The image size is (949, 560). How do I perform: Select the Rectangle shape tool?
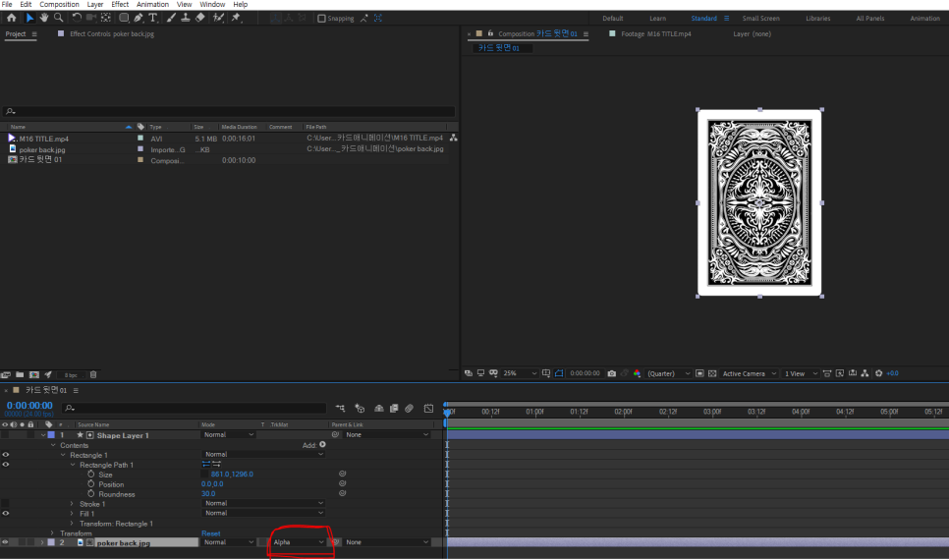(124, 18)
